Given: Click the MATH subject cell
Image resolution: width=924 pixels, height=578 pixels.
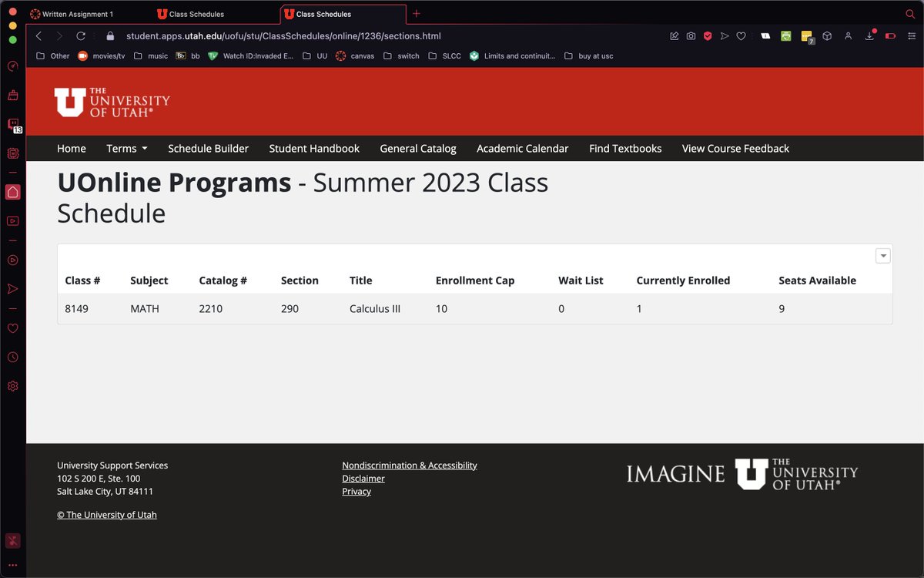Looking at the screenshot, I should tap(145, 309).
